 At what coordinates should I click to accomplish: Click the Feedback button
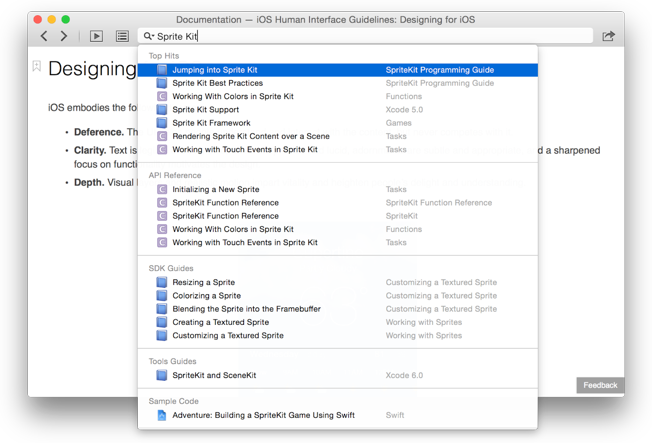point(600,385)
